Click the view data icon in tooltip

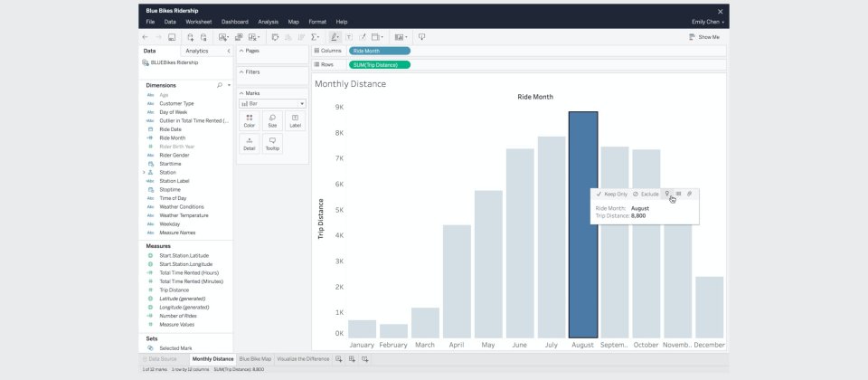[679, 194]
